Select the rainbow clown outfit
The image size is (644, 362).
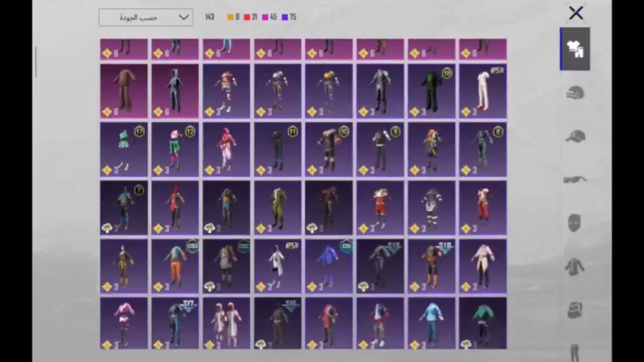(432, 149)
